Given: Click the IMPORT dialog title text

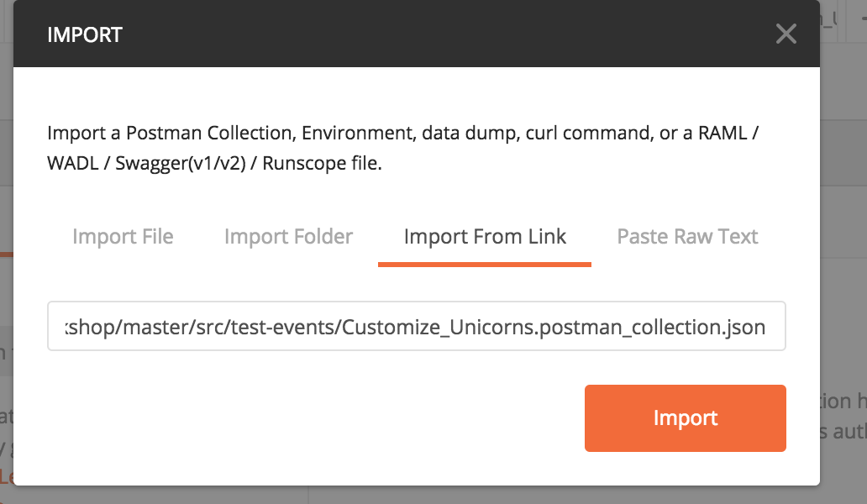Looking at the screenshot, I should pyautogui.click(x=85, y=34).
